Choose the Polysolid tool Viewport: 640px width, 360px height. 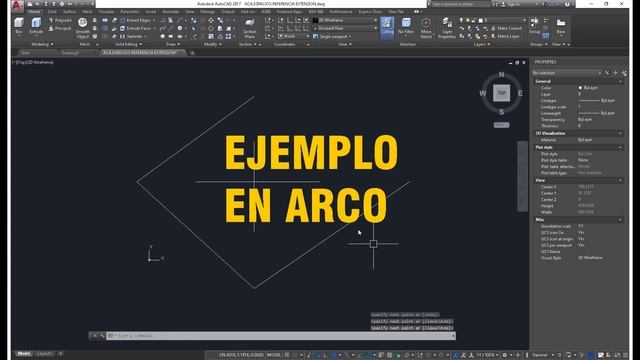click(x=60, y=20)
